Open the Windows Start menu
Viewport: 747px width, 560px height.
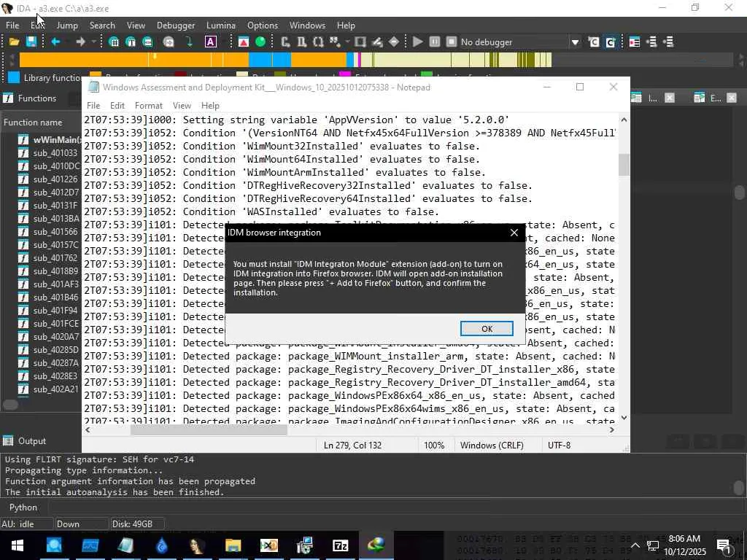click(18, 545)
